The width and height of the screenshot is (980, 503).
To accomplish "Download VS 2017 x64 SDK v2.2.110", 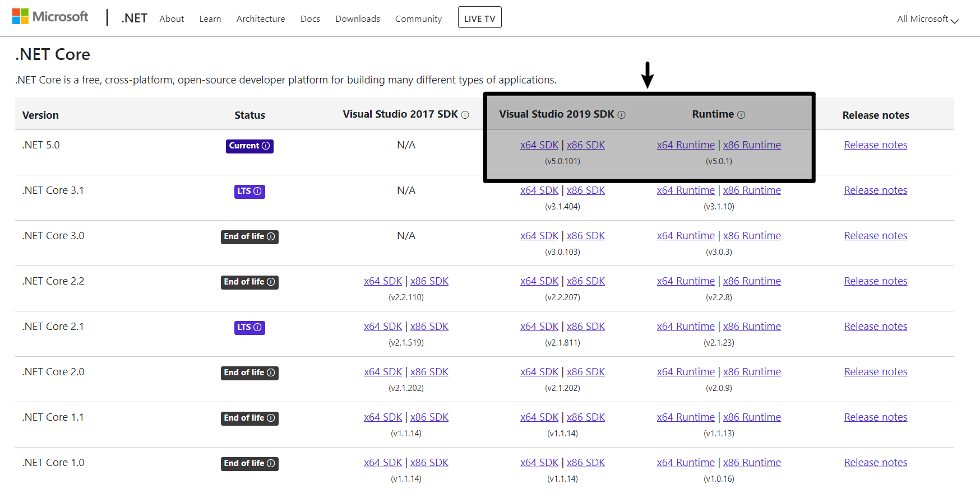I will [383, 281].
